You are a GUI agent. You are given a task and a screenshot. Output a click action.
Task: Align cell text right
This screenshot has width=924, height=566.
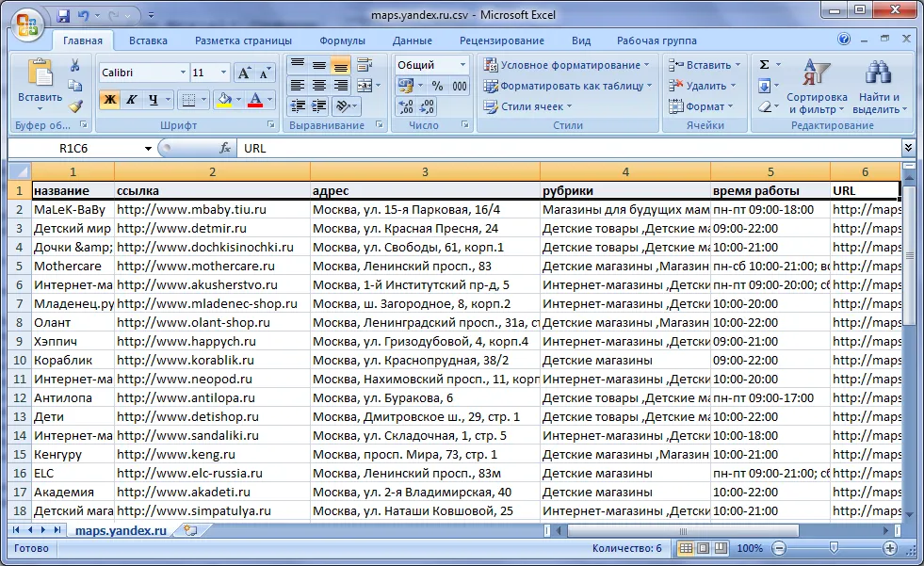pyautogui.click(x=341, y=86)
